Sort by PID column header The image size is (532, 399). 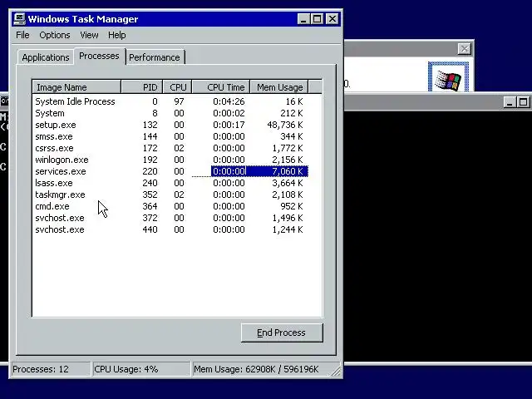[142, 87]
